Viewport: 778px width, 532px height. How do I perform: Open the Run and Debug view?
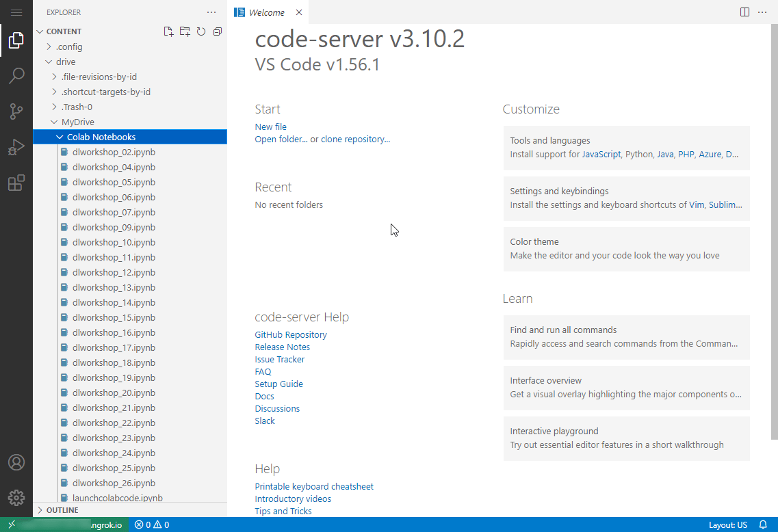[x=16, y=147]
